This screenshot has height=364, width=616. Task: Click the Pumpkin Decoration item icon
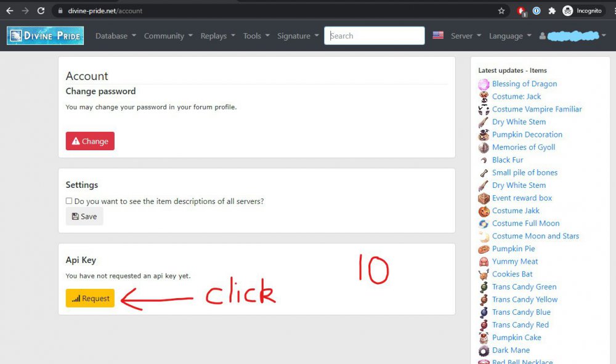(x=484, y=135)
